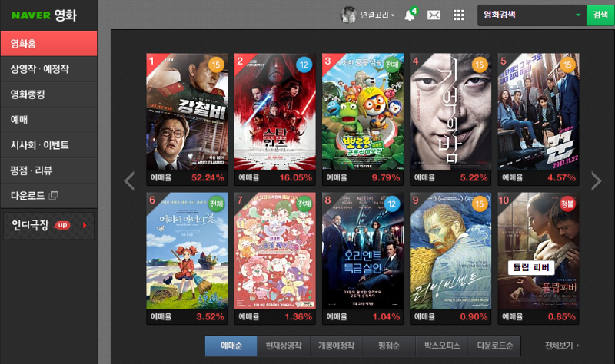The width and height of the screenshot is (615, 364).
Task: Click the 3.52% reservation rate
Action: pyautogui.click(x=210, y=316)
